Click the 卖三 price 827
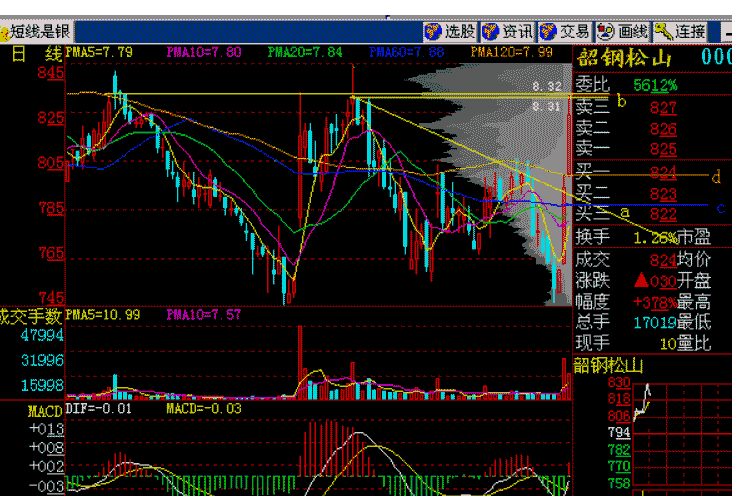This screenshot has height=496, width=732. pyautogui.click(x=663, y=108)
